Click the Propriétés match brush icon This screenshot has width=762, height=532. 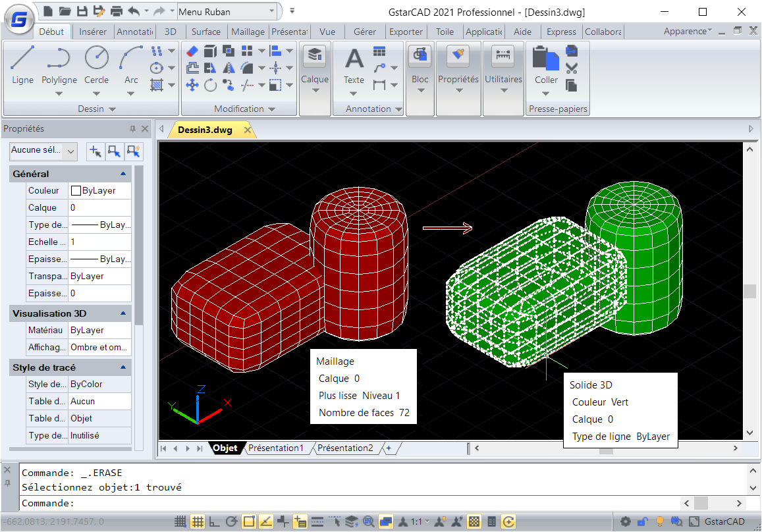tap(458, 55)
